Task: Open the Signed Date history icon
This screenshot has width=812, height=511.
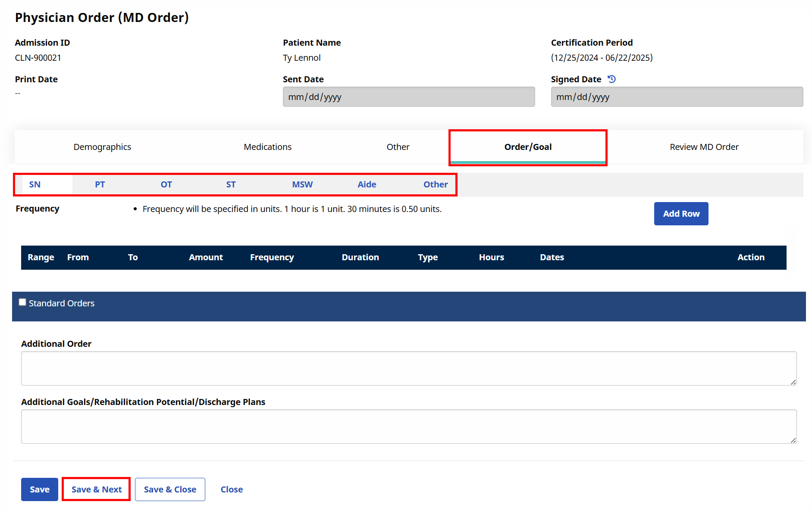Action: click(x=612, y=79)
